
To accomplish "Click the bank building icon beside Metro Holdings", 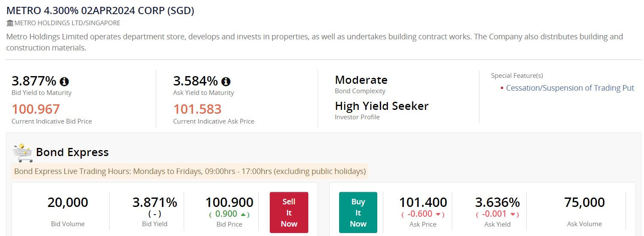I will 10,23.
